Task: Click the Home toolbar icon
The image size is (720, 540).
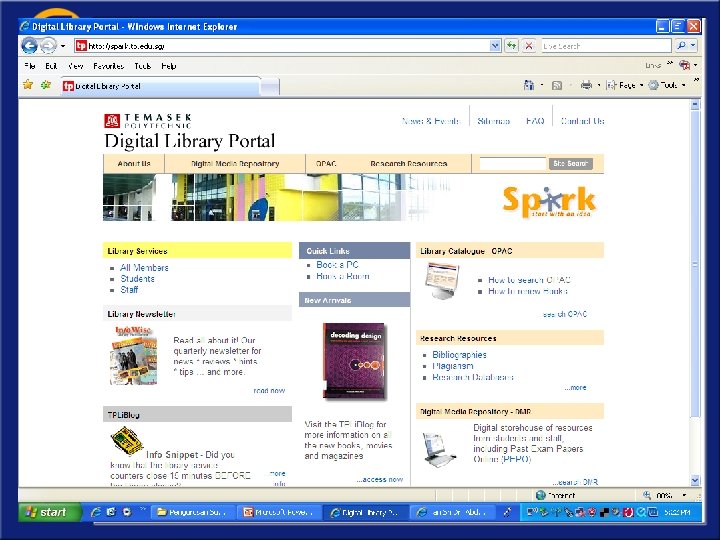Action: [529, 85]
